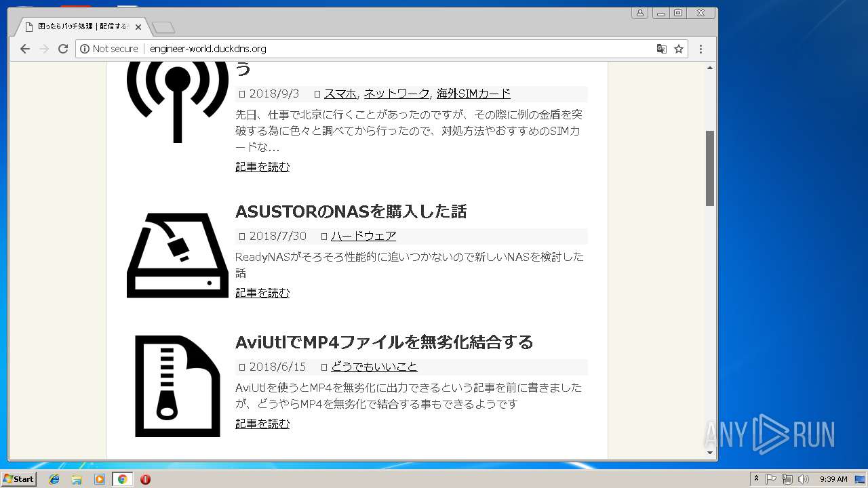Screen dimensions: 868x488
Task: Open the どうでもいいこと category link
Action: click(x=374, y=367)
